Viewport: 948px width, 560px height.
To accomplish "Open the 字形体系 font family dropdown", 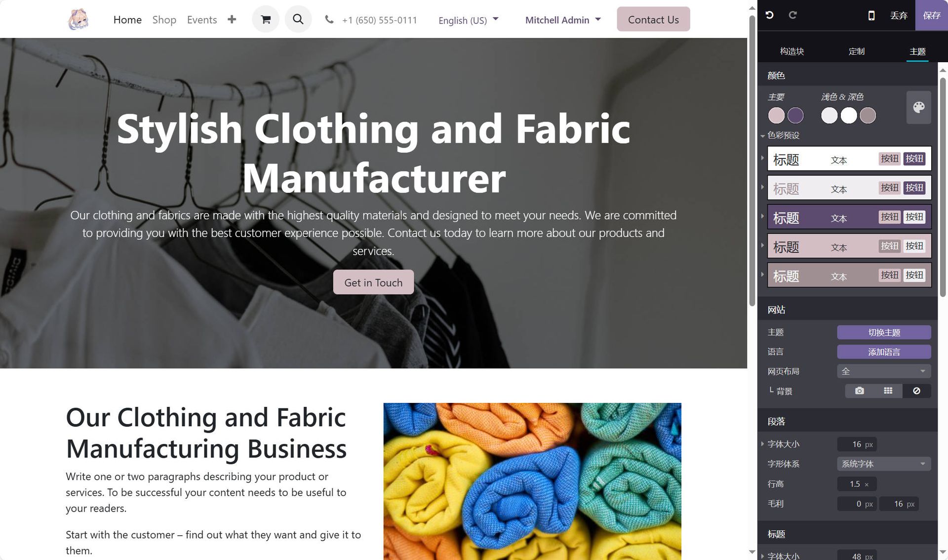I will (x=884, y=464).
